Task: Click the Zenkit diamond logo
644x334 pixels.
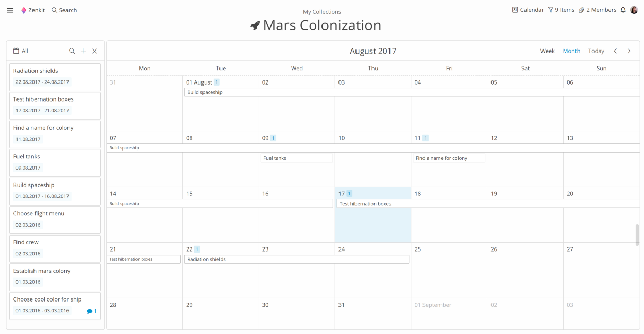Action: (x=24, y=10)
